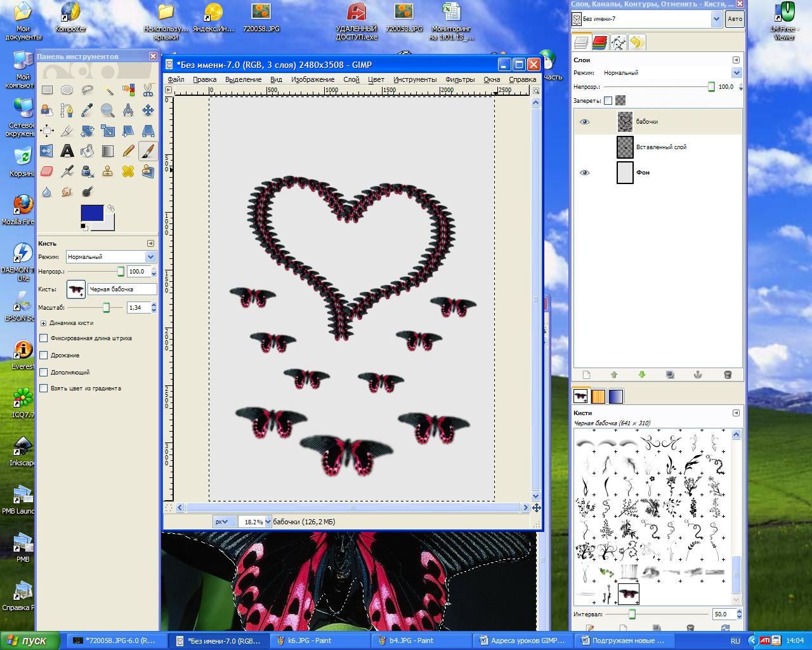
Task: Open the Фильтры menu
Action: tap(460, 79)
